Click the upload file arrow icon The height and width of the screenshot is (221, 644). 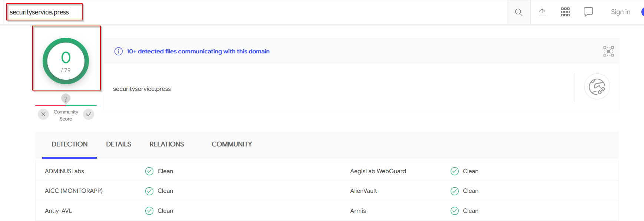(x=542, y=12)
